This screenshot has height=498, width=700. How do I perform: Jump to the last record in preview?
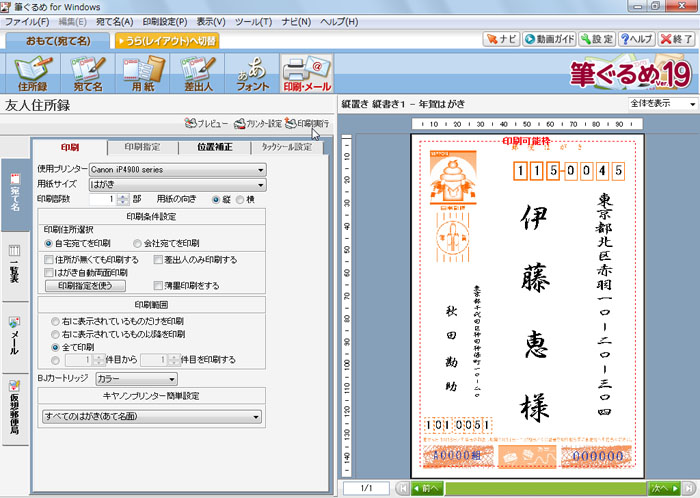point(688,488)
